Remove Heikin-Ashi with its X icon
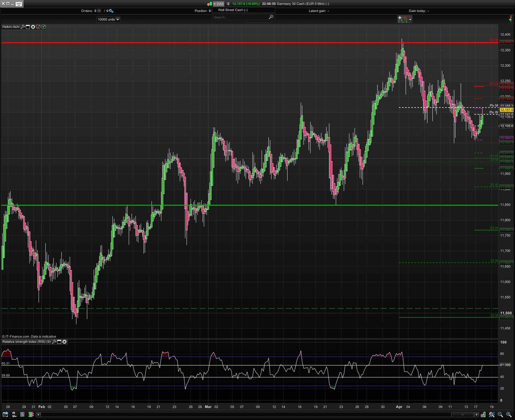 click(33, 27)
